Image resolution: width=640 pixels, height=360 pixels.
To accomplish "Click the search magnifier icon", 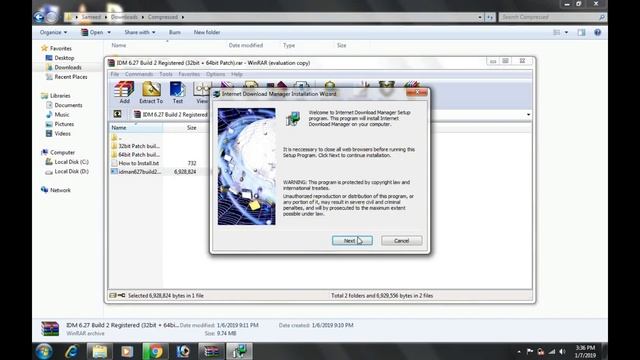I will coord(602,17).
